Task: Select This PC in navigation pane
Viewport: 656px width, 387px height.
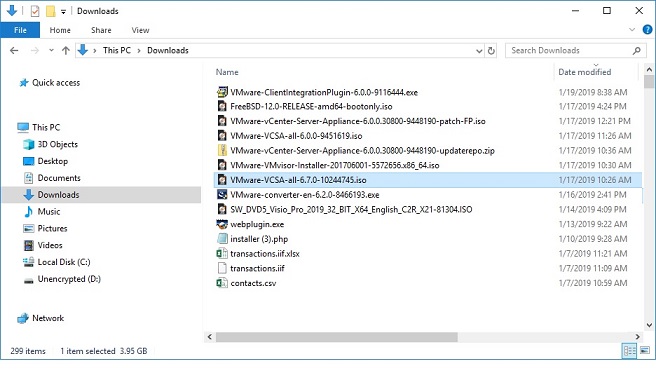Action: tap(46, 127)
